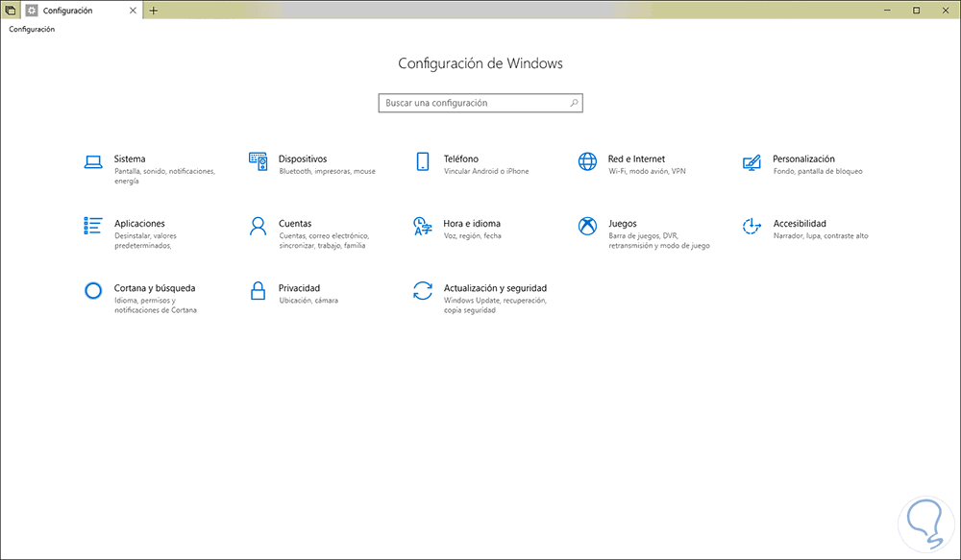Screen dimensions: 961x560
Task: Open the Juegos Xbox icon
Action: coord(587,226)
